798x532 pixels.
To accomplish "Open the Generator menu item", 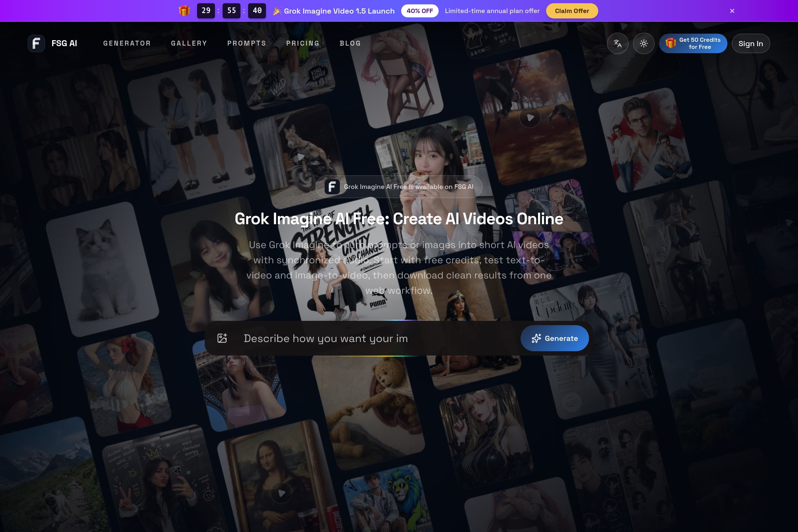I will (x=127, y=43).
